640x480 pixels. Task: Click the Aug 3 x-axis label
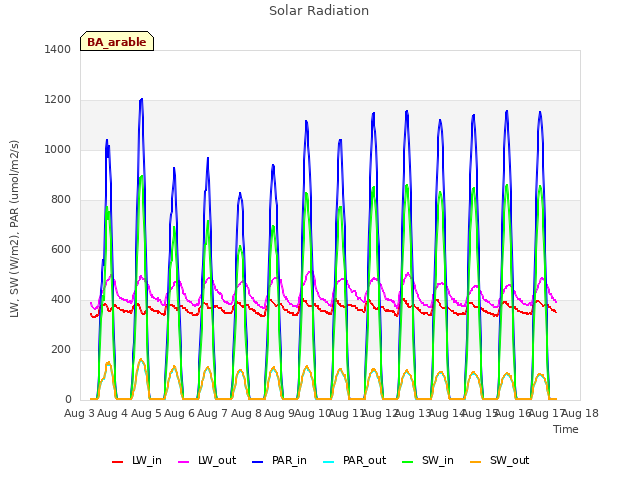pyautogui.click(x=79, y=413)
